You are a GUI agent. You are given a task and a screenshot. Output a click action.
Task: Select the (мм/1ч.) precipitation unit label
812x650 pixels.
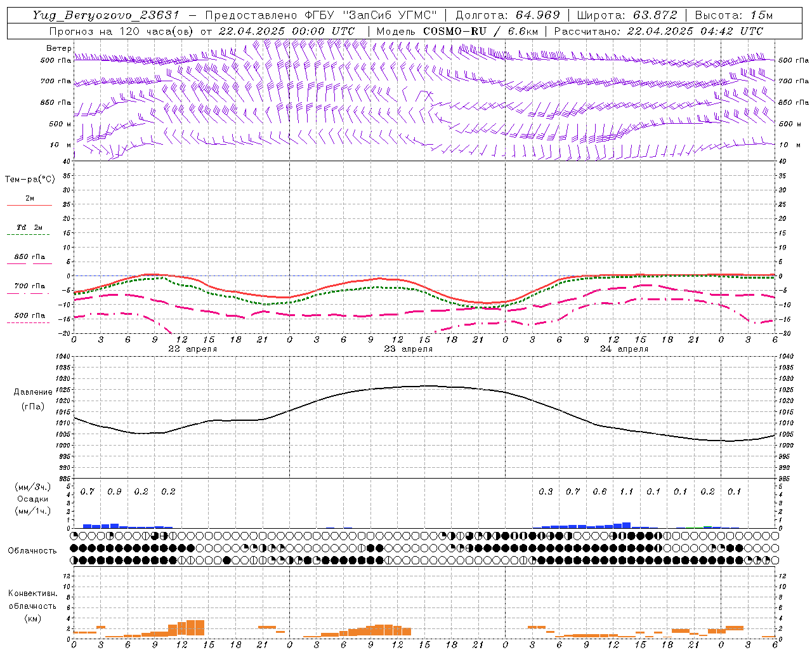pyautogui.click(x=33, y=511)
